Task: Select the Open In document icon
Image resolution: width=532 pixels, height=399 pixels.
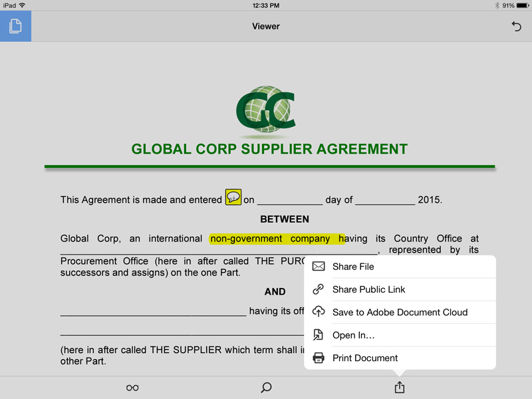Action: (x=318, y=335)
